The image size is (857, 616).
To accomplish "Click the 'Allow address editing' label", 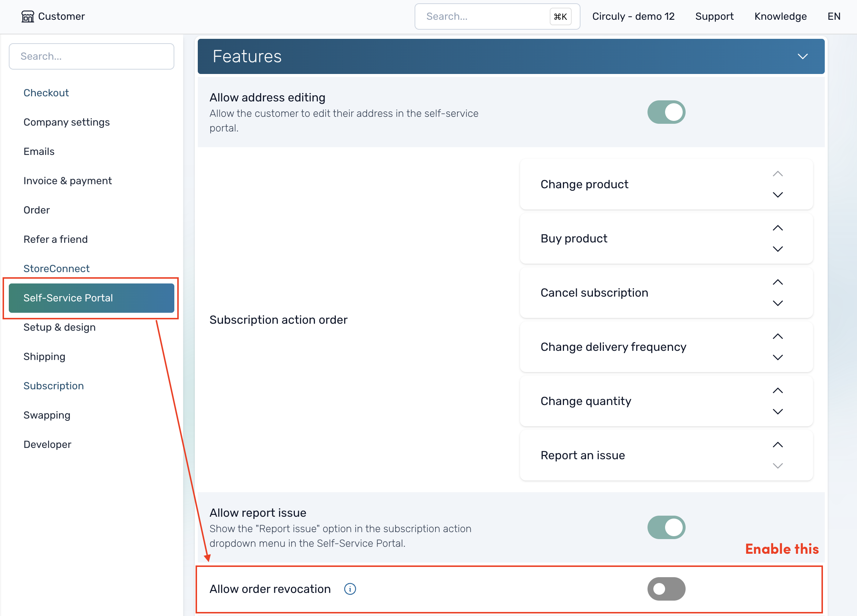I will [x=267, y=97].
